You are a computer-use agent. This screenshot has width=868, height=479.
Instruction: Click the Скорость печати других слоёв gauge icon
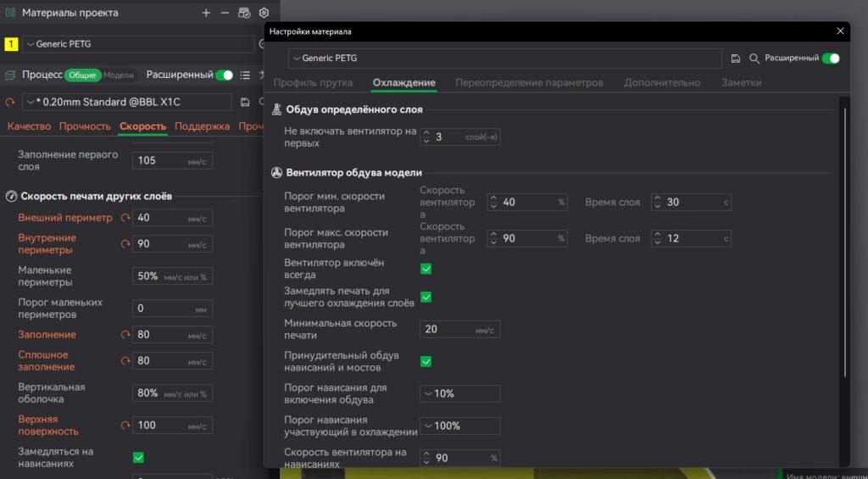11,196
